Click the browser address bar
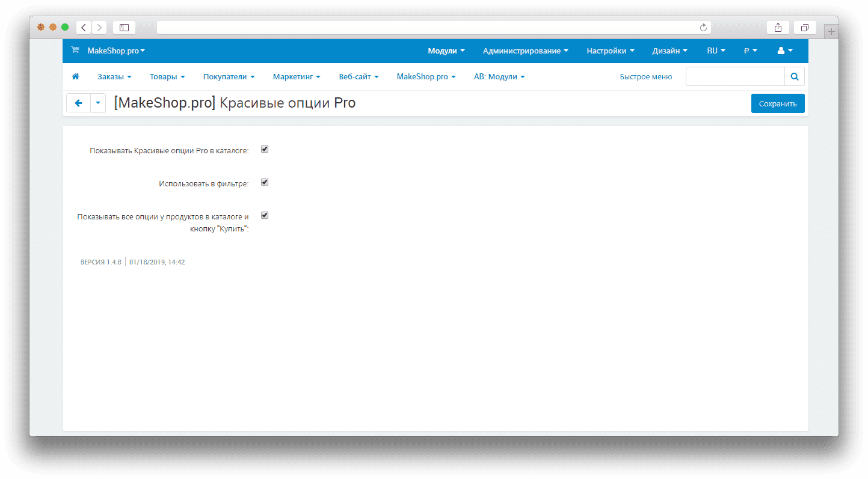Screen dimensions: 868x479 [x=434, y=28]
